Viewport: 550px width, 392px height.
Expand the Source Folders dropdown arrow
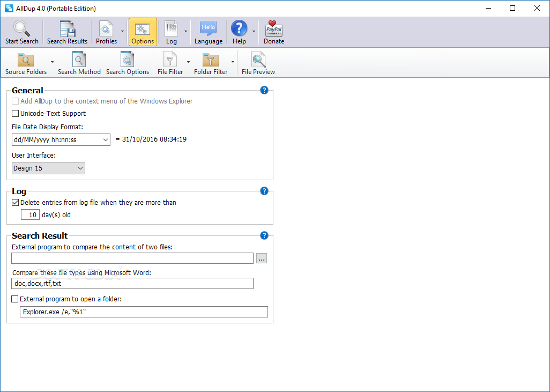52,62
